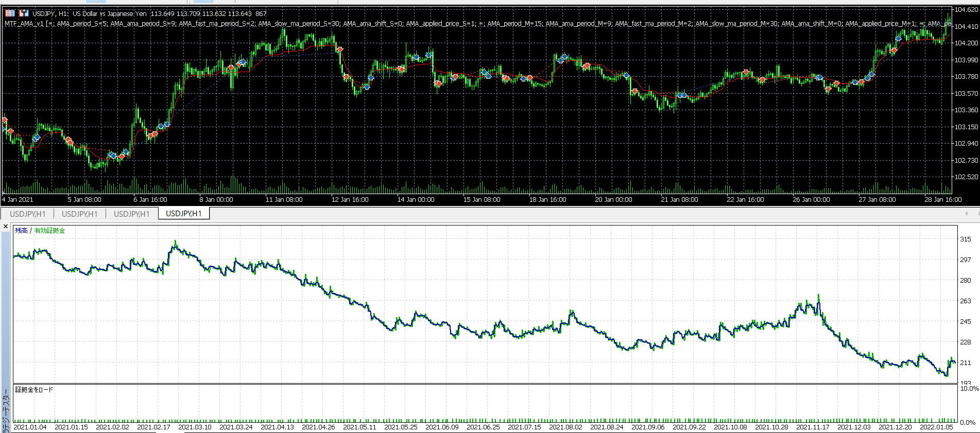Click the 10.0% margin load scale label
This screenshot has height=433, width=980.
tap(970, 389)
